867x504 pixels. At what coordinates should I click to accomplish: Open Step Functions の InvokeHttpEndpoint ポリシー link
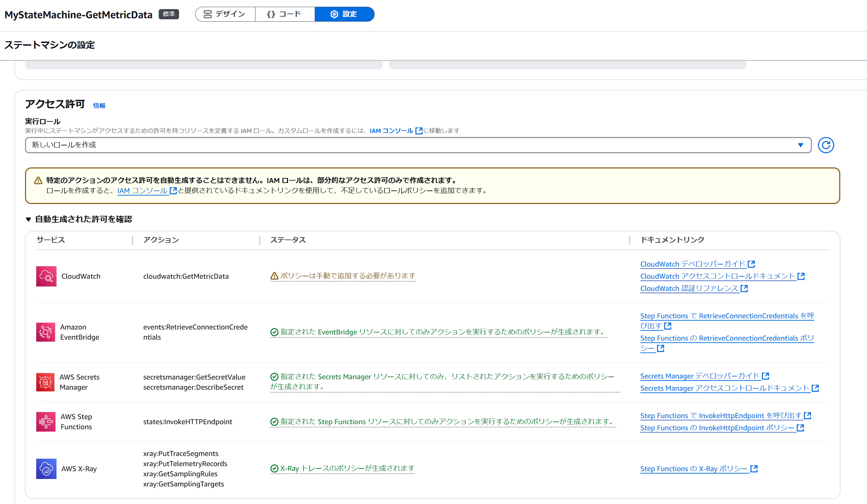pos(717,428)
